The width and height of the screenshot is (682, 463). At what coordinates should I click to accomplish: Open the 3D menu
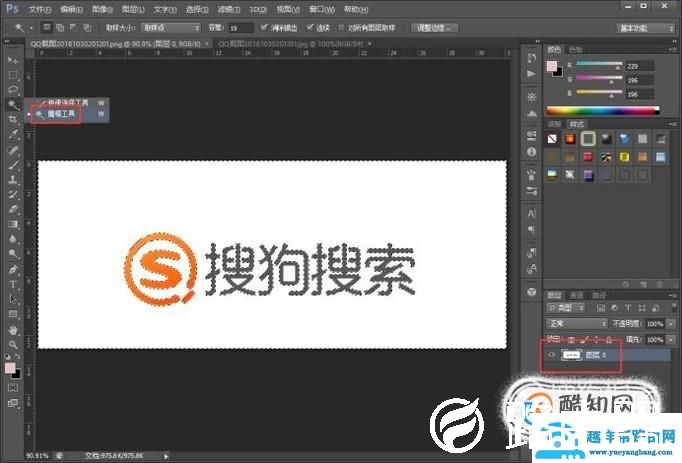click(257, 9)
